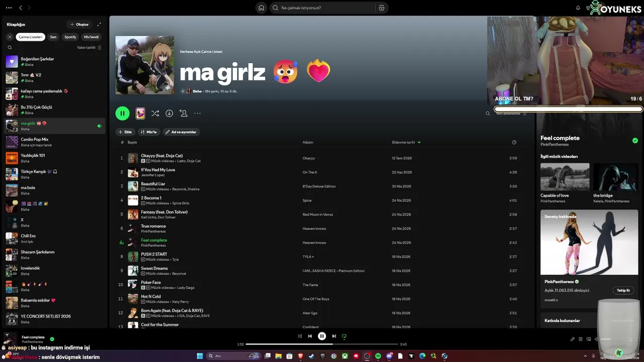Open more options for ma girlz playlist
The width and height of the screenshot is (644, 362).
pos(197,114)
